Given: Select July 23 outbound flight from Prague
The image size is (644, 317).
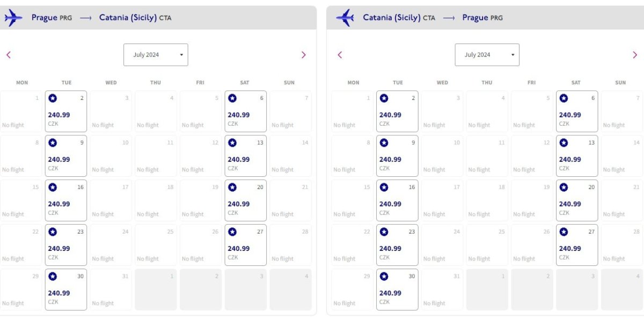Looking at the screenshot, I should pyautogui.click(x=66, y=246).
